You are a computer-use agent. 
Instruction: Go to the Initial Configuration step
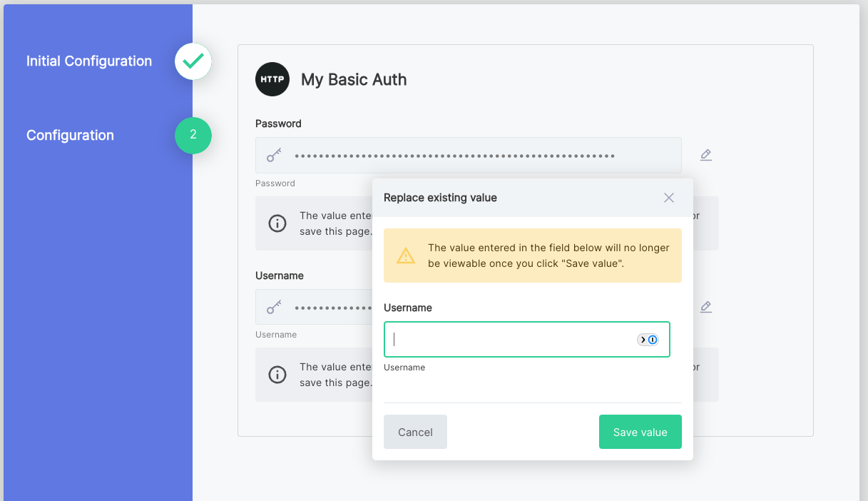coord(89,61)
